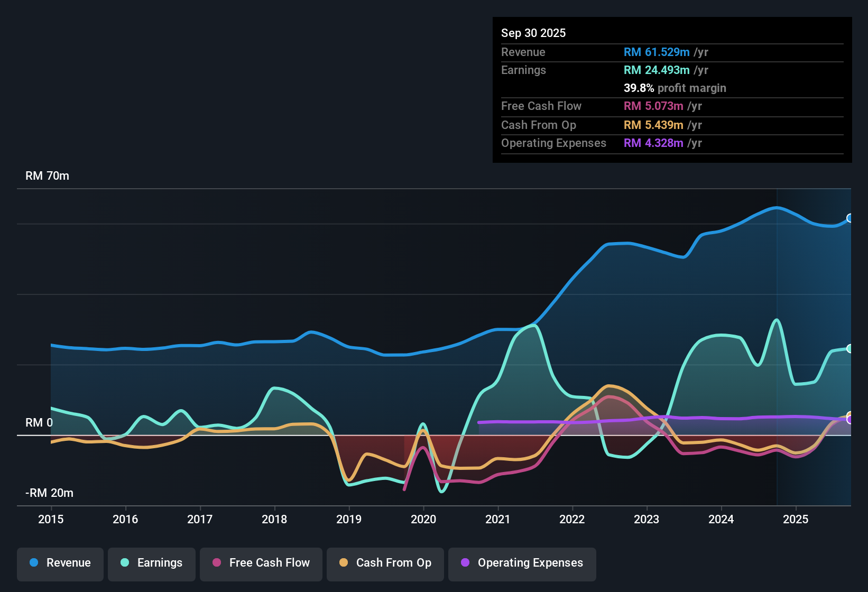Click the 39.8% profit margin text
The width and height of the screenshot is (868, 592).
675,88
